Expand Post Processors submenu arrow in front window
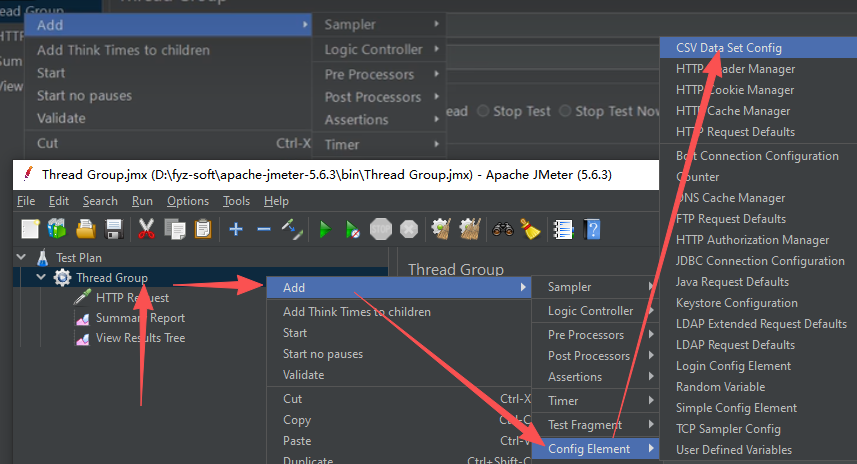This screenshot has width=857, height=464. tap(650, 355)
